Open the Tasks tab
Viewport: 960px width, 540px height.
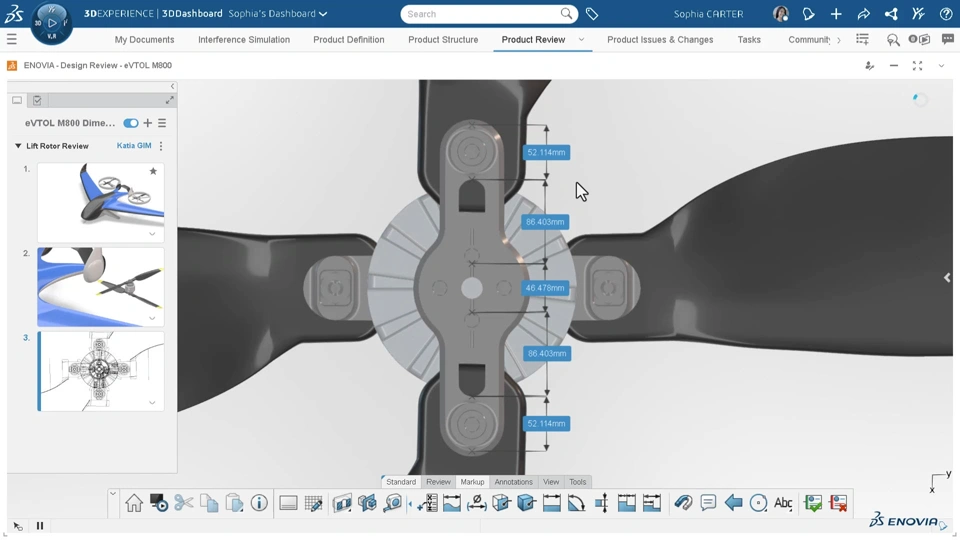[x=749, y=39]
